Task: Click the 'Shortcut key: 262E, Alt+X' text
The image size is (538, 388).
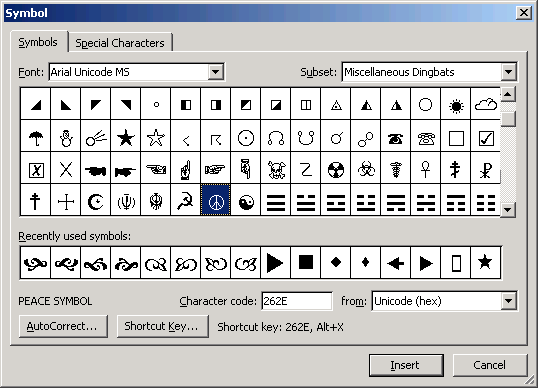Action: [280, 327]
